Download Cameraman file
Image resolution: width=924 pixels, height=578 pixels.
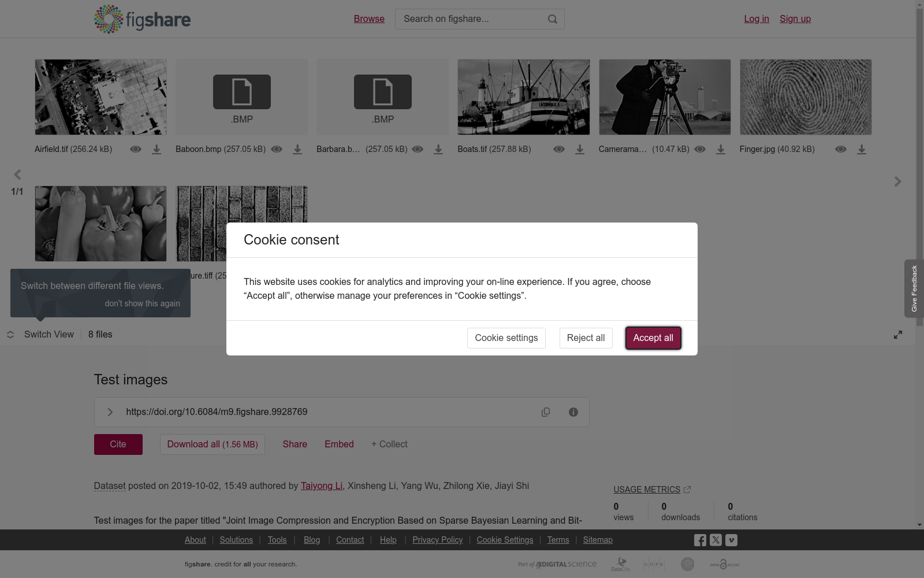tap(721, 149)
